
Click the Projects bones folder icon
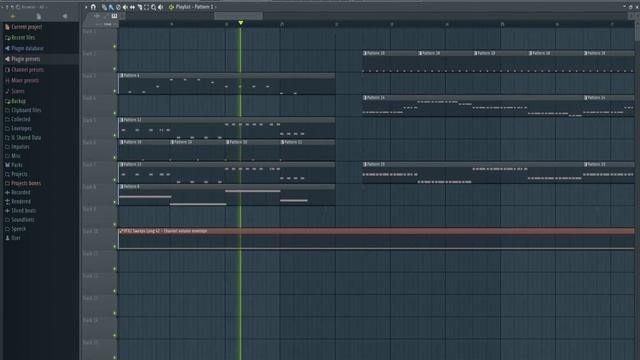coord(7,183)
